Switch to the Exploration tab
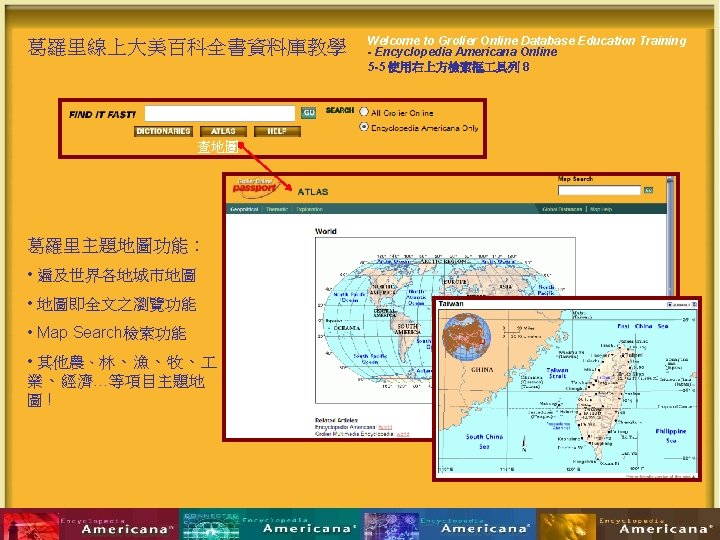 (x=309, y=209)
